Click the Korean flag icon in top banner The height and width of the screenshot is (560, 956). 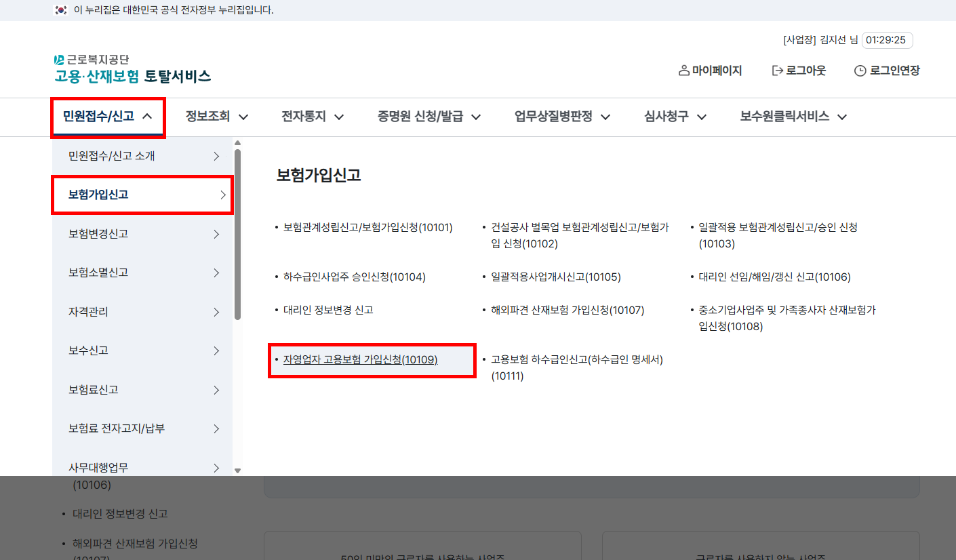point(61,10)
